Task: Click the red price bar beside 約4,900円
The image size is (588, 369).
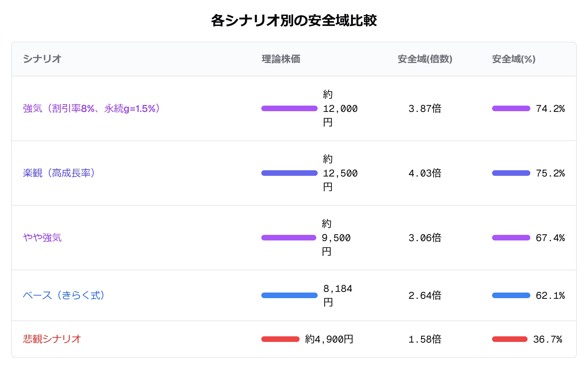Action: pyautogui.click(x=281, y=339)
